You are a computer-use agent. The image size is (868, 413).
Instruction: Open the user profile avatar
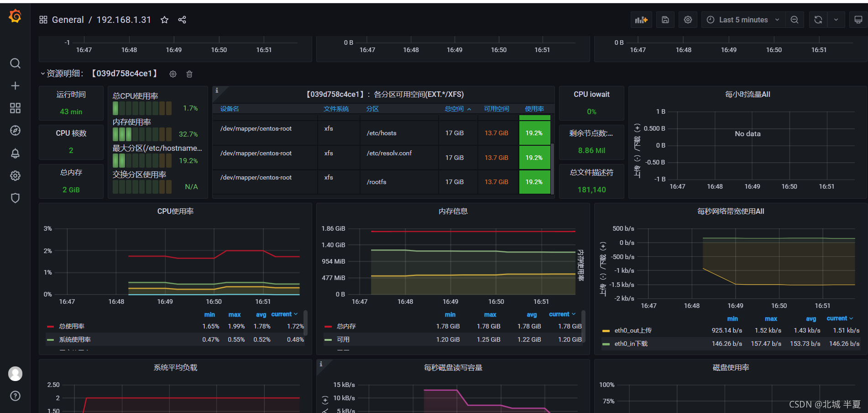15,374
